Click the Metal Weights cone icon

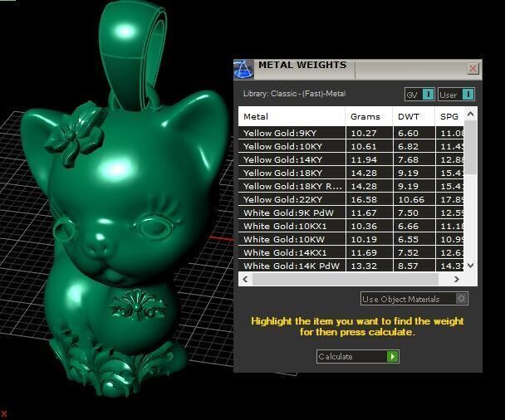244,69
